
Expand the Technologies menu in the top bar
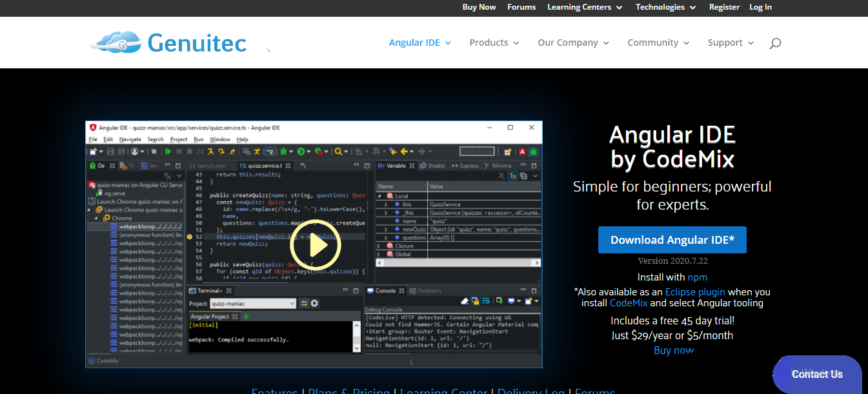click(x=660, y=7)
